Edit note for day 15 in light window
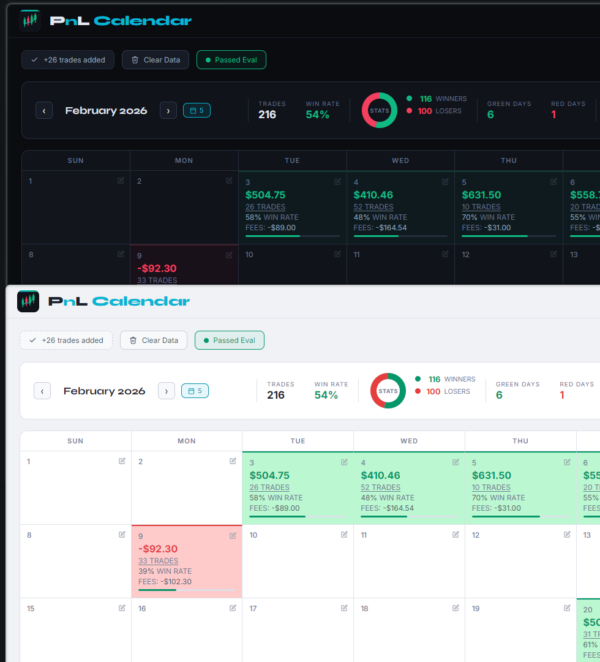Screen dimensions: 600x662 [x=122, y=608]
